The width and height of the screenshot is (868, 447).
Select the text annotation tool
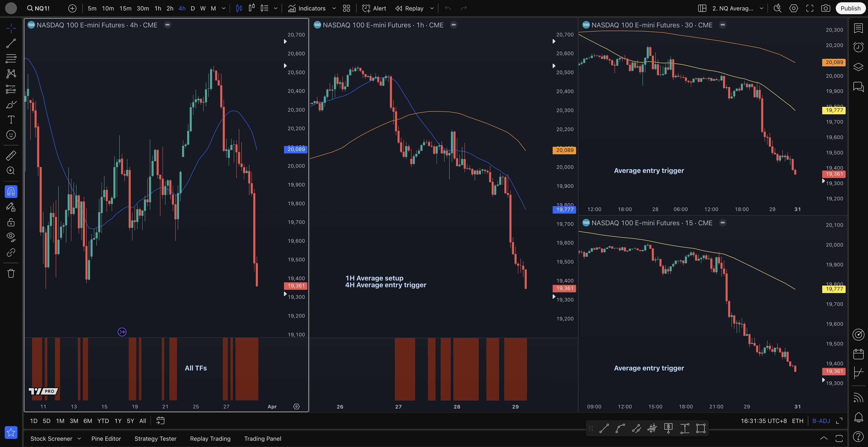(x=11, y=119)
